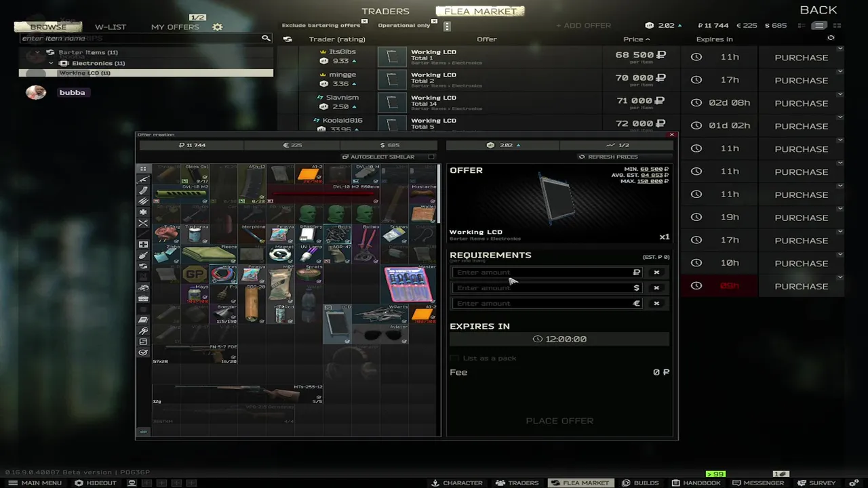Screen dimensions: 868x488
Task: Select the UV Lamp item in stash
Action: pyautogui.click(x=309, y=254)
